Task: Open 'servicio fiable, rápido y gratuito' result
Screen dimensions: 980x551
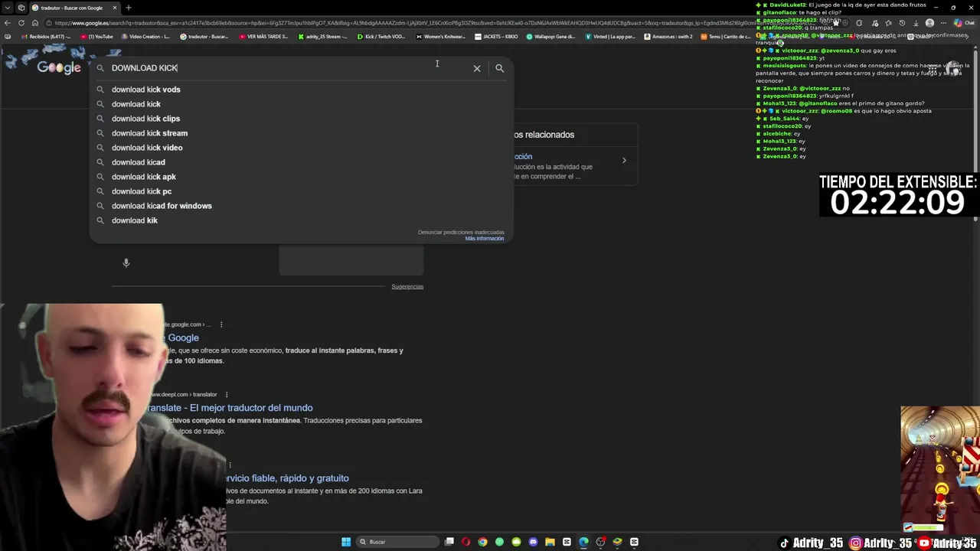Action: 287,478
